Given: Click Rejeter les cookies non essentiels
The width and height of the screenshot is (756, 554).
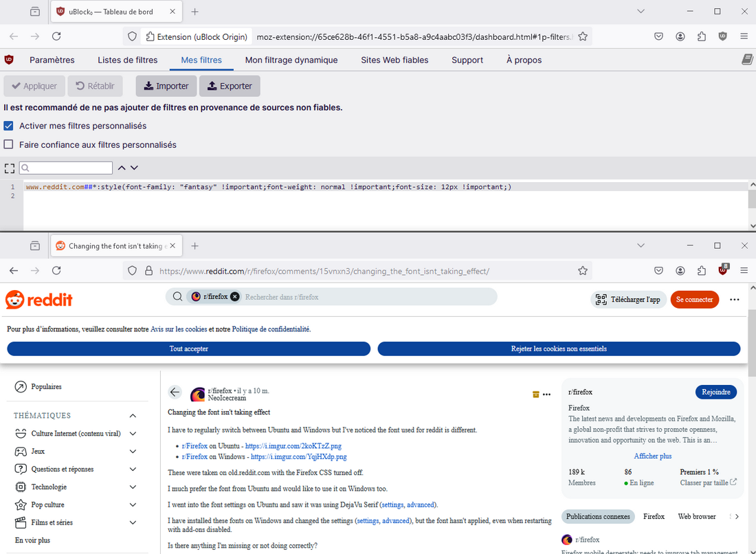Looking at the screenshot, I should pos(559,348).
